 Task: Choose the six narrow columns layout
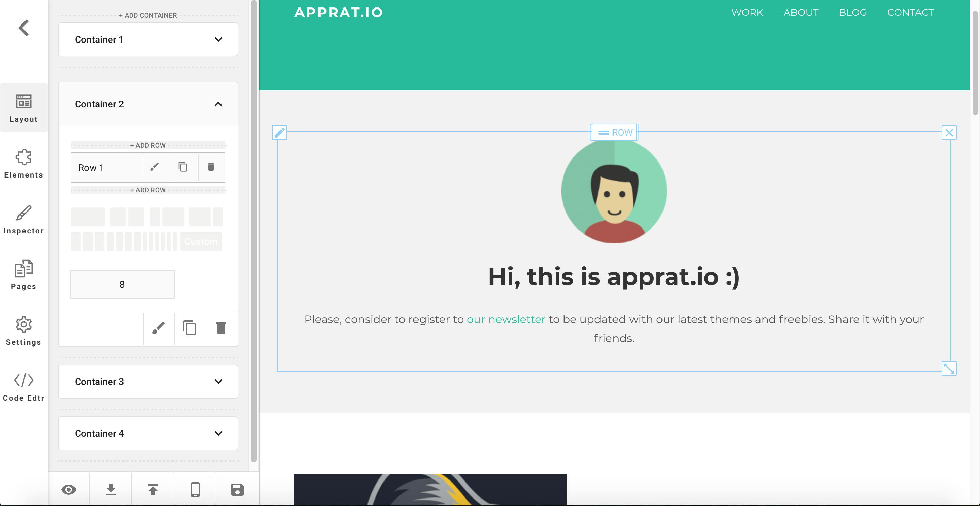(x=160, y=241)
